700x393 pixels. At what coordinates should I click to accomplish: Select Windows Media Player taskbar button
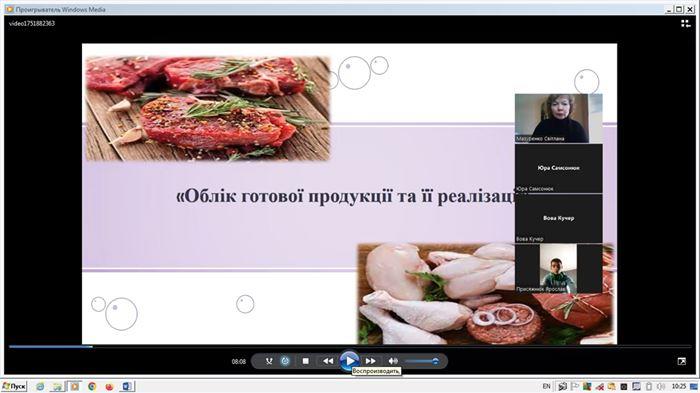[75, 386]
